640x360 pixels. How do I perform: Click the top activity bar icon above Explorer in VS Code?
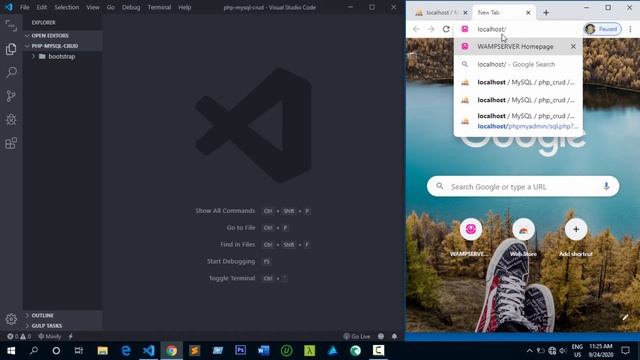pos(11,25)
